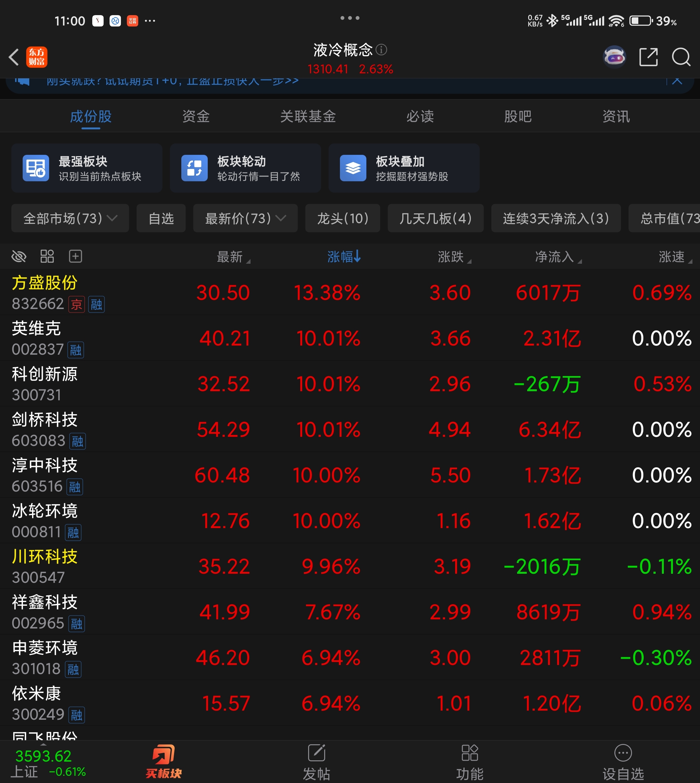Go back with the left chevron
This screenshot has width=700, height=783.
[14, 57]
